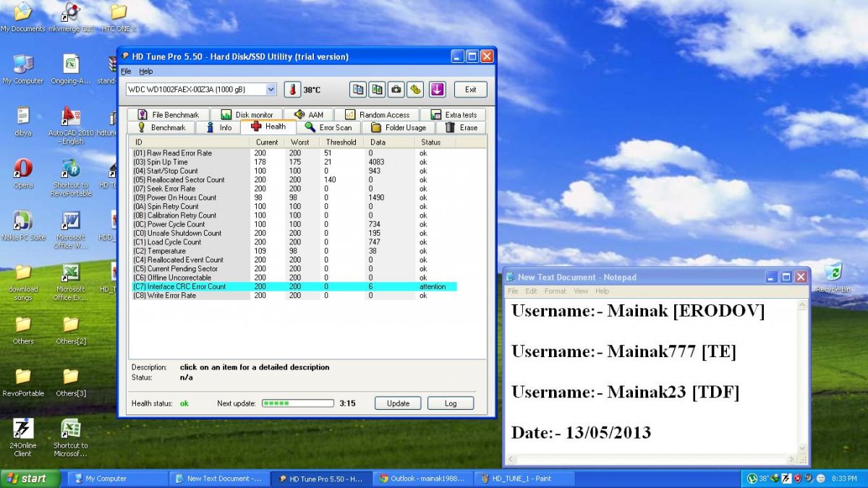Click the copy screenshot to clipboard icon

point(377,90)
